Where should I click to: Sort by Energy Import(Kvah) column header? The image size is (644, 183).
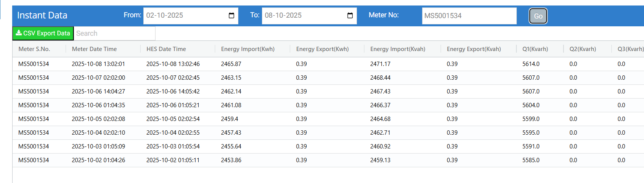[398, 49]
